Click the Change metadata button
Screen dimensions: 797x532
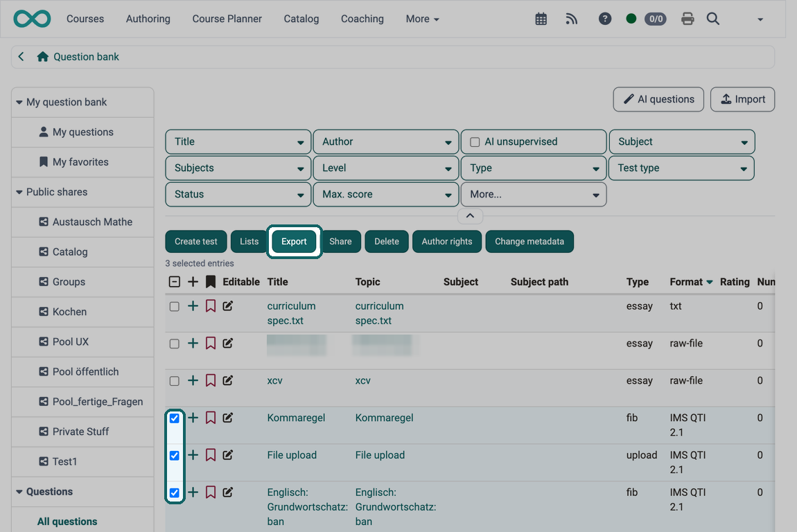529,241
